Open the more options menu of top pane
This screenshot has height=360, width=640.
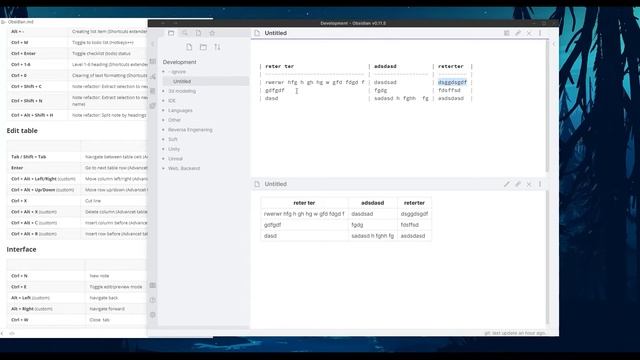(x=540, y=33)
